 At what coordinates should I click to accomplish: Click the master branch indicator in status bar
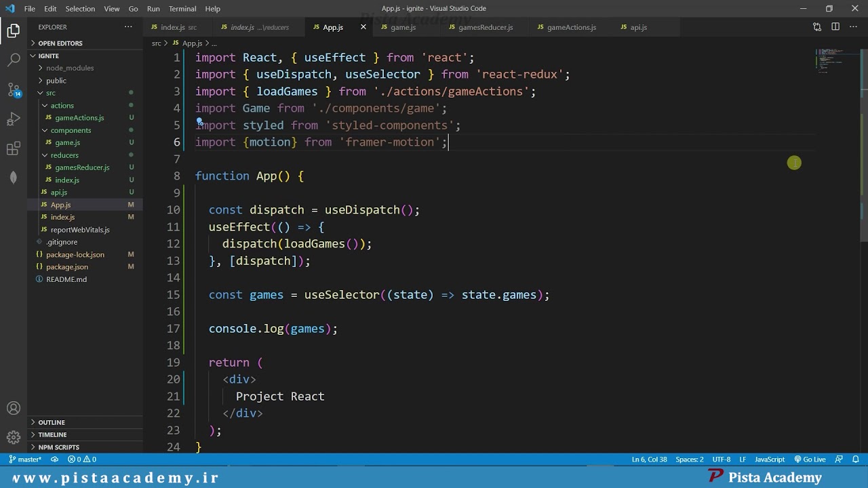point(25,460)
